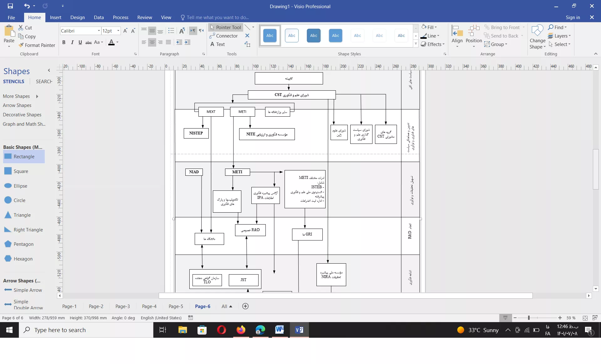
Task: Open the Review ribbon tab
Action: [x=145, y=18]
